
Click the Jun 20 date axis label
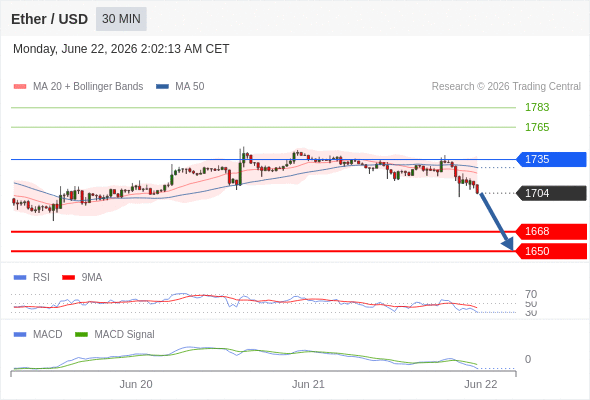(136, 384)
